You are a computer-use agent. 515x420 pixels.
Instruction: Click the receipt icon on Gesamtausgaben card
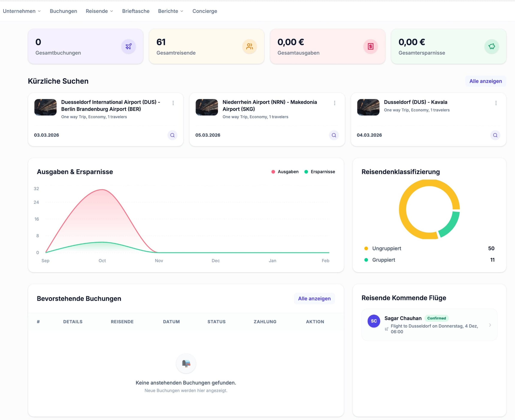click(x=371, y=46)
